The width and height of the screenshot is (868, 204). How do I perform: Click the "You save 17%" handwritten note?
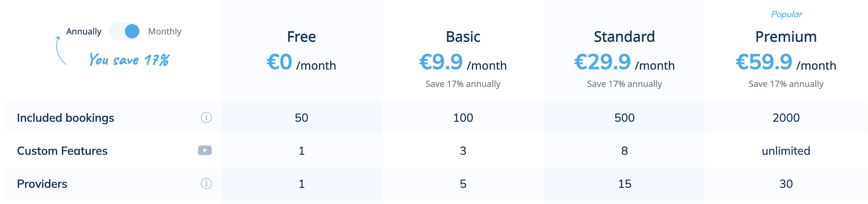pyautogui.click(x=129, y=60)
